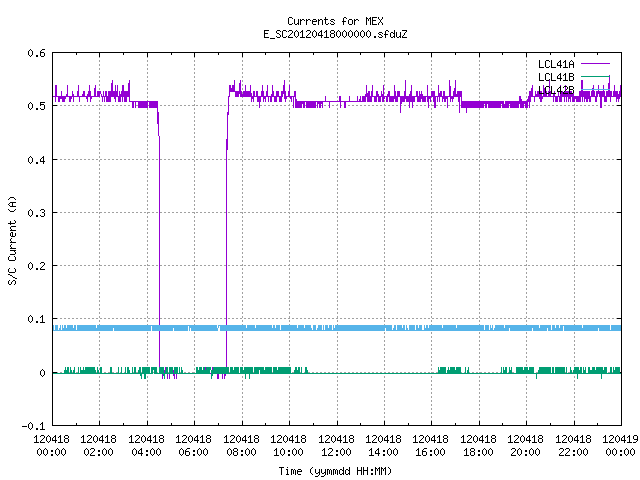Click the 0.1 y-axis tick label
This screenshot has height=480, width=640.
[36, 319]
